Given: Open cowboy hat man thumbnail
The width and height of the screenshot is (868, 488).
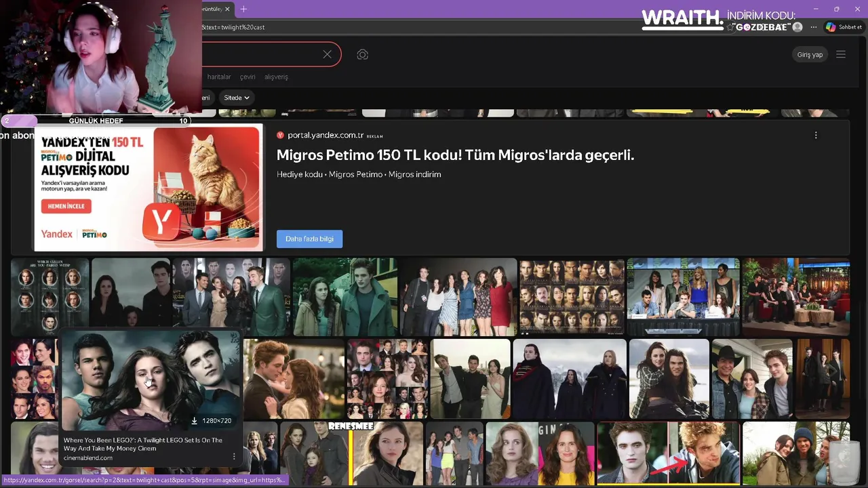Looking at the screenshot, I should coord(752,379).
